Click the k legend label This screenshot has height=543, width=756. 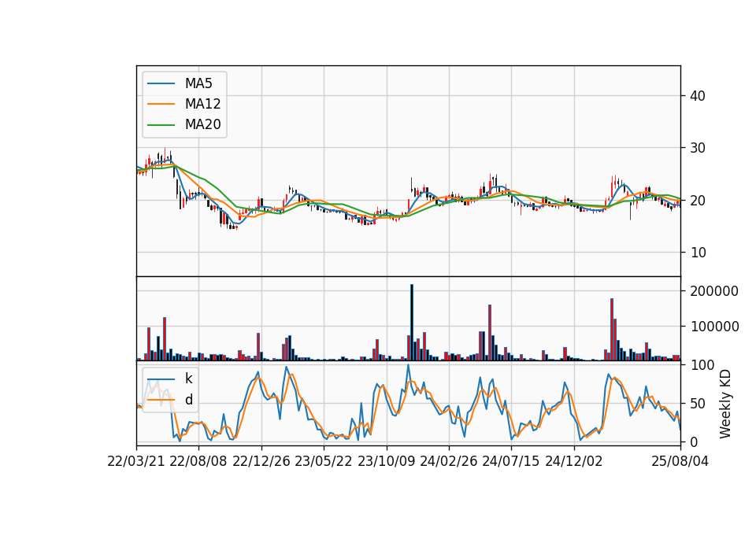tap(188, 379)
